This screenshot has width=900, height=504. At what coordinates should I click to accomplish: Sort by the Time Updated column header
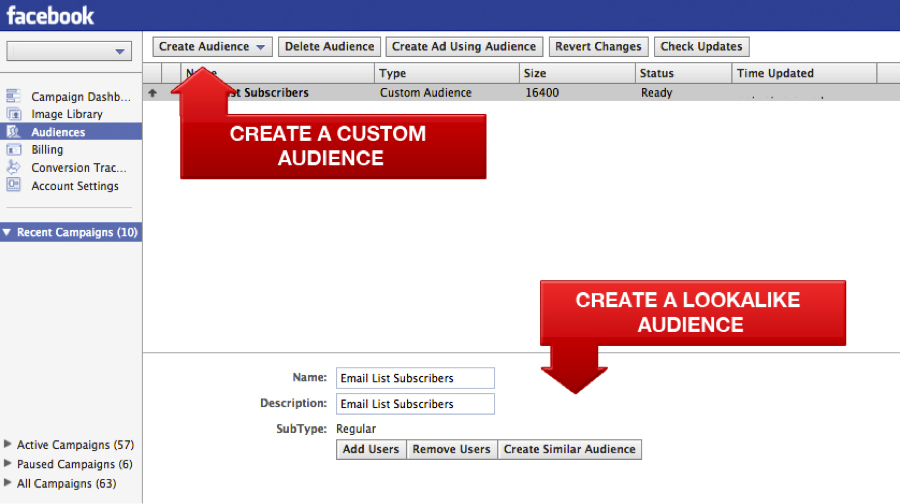(x=804, y=73)
